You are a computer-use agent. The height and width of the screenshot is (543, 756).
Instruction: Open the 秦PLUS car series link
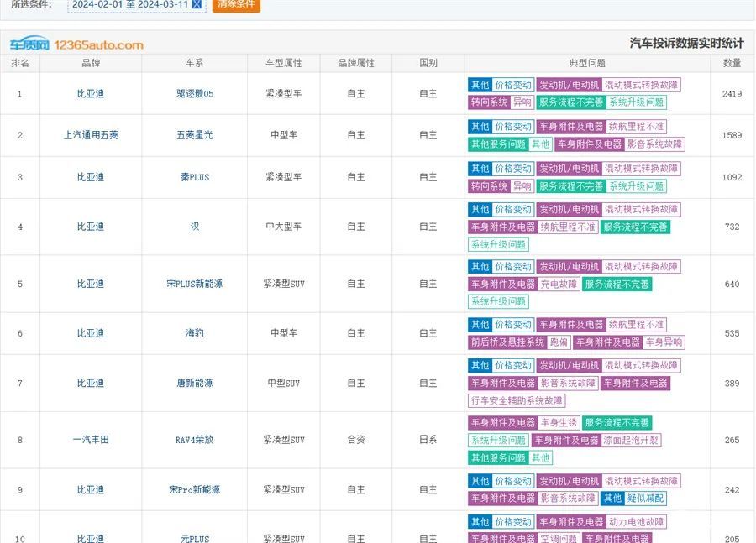point(195,177)
